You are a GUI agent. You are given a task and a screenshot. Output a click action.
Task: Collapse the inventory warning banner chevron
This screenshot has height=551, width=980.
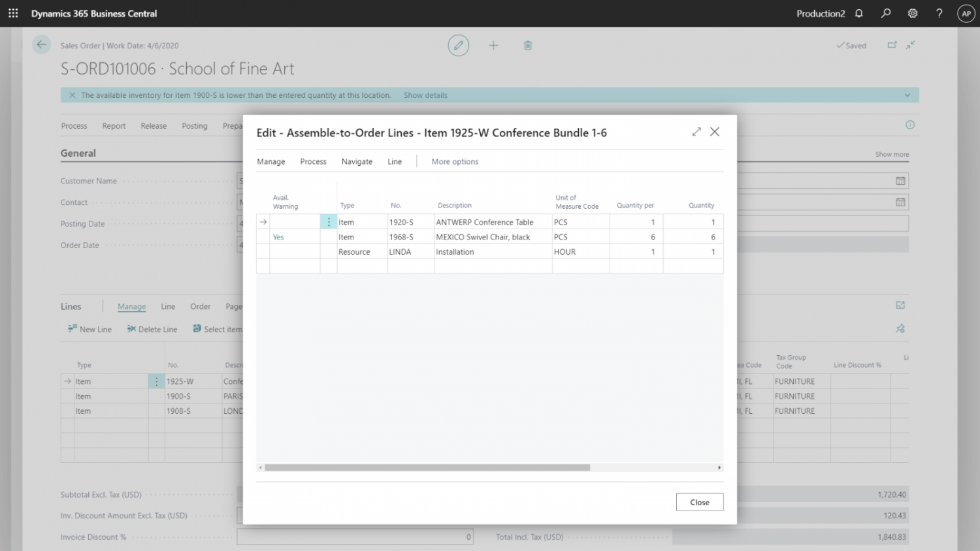click(x=907, y=95)
